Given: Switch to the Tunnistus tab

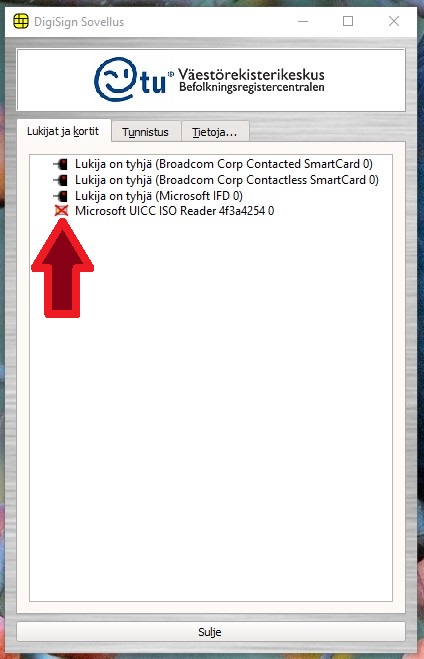Looking at the screenshot, I should [145, 132].
